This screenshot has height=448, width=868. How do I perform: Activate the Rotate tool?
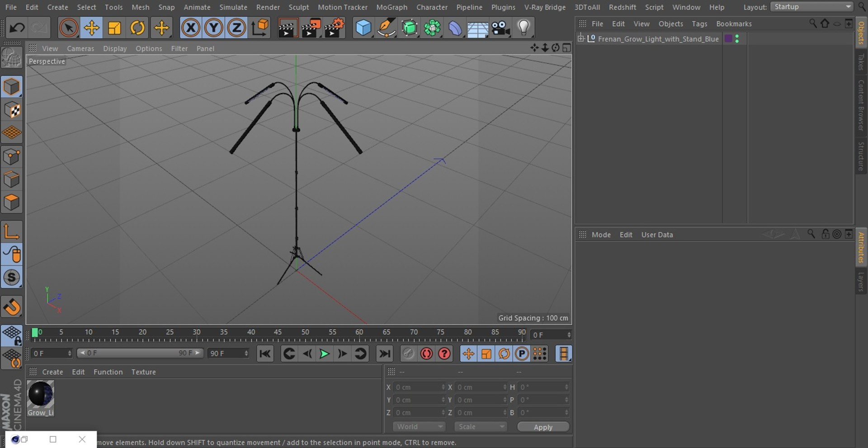[137, 28]
